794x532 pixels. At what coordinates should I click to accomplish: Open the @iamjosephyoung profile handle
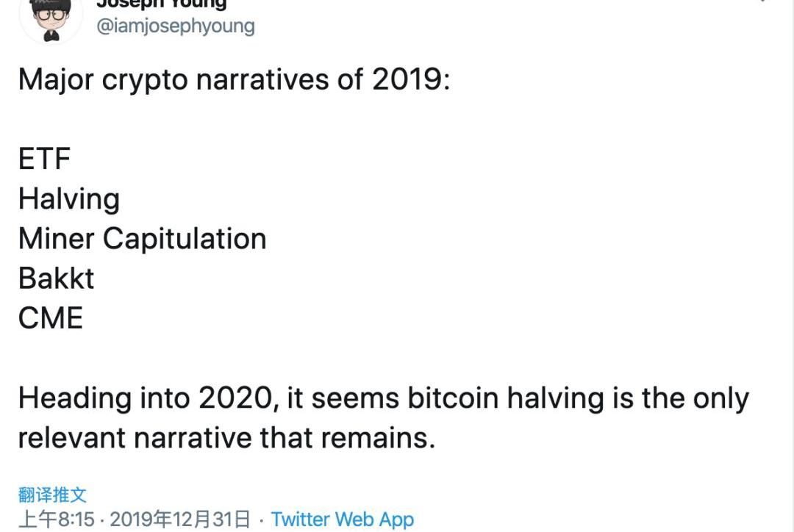176,26
